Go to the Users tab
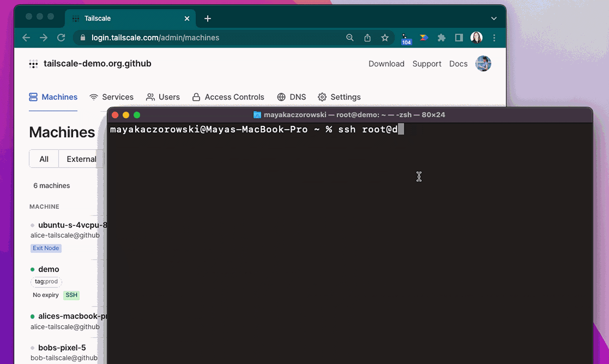The width and height of the screenshot is (609, 364). 163,97
